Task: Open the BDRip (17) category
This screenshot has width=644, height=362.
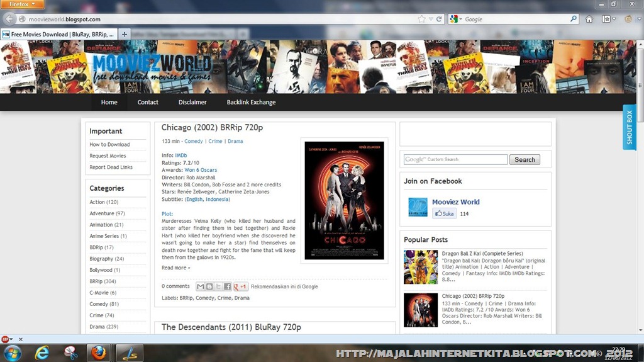Action: point(101,247)
